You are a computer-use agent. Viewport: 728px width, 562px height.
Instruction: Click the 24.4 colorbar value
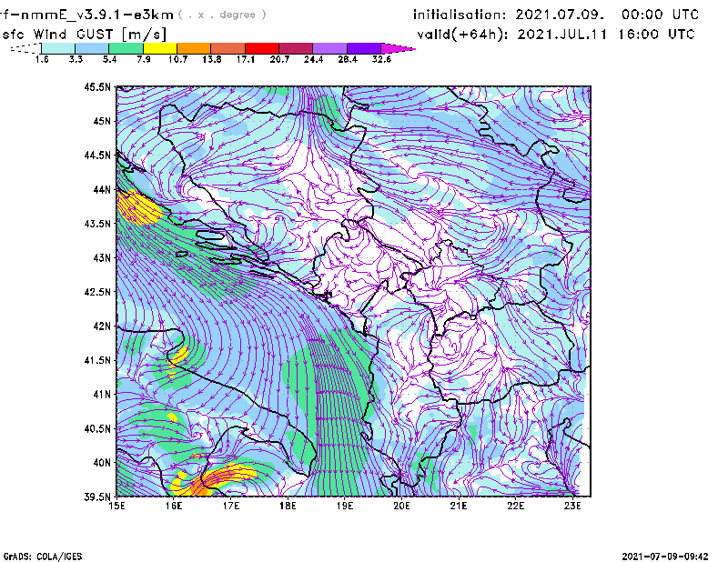click(x=313, y=59)
